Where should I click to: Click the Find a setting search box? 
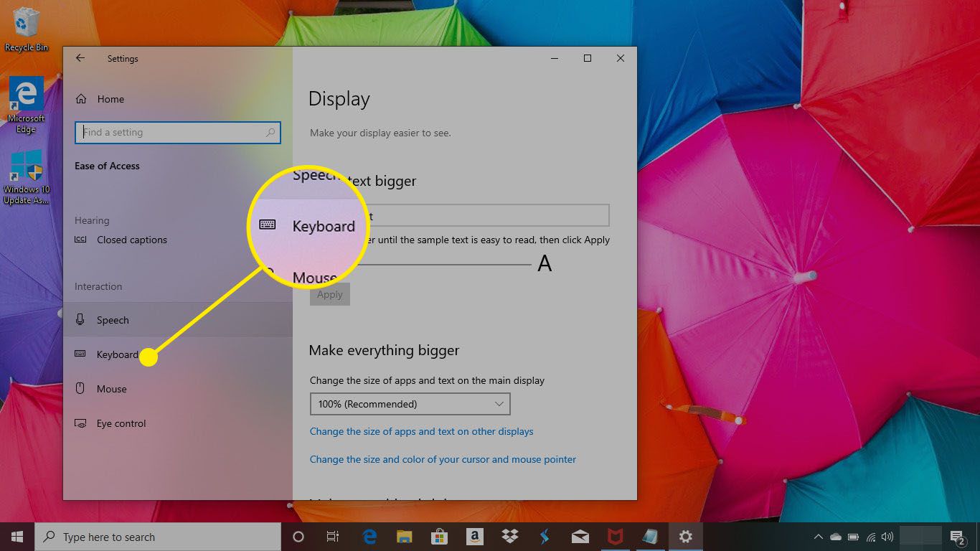coord(177,133)
